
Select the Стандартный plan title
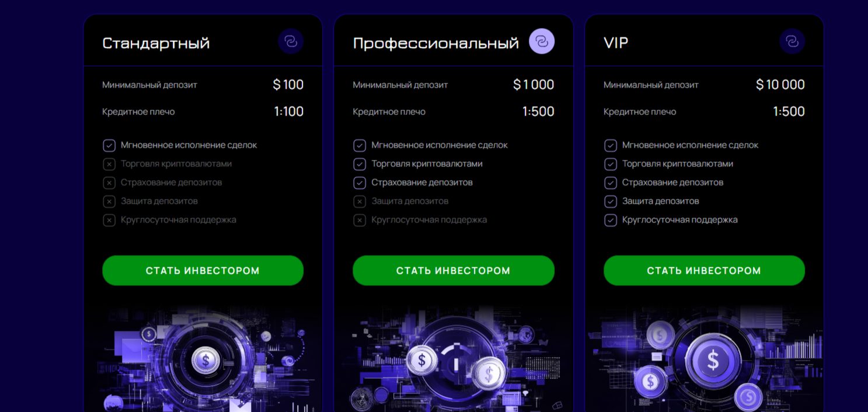[156, 43]
